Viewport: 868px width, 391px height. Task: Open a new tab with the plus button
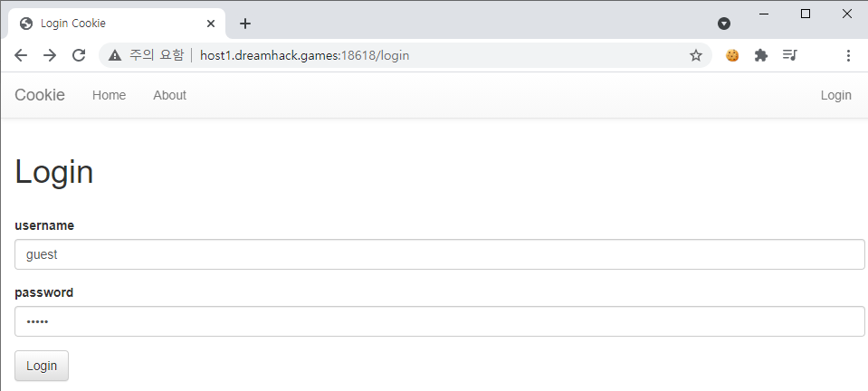[245, 24]
